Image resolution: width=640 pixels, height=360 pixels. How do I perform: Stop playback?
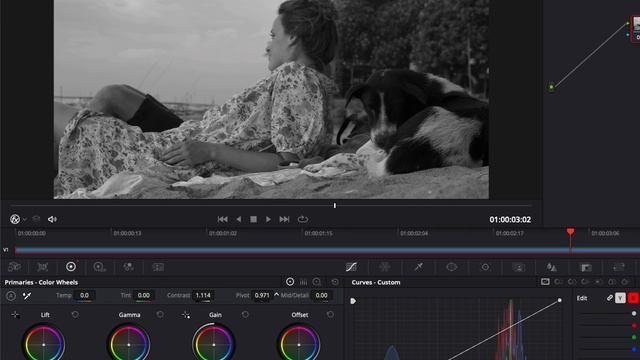pyautogui.click(x=253, y=219)
